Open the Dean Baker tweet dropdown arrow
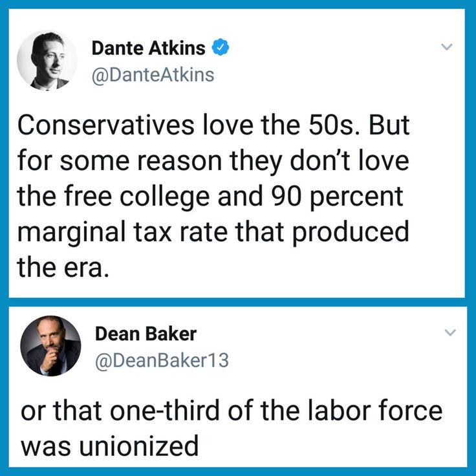 click(451, 334)
